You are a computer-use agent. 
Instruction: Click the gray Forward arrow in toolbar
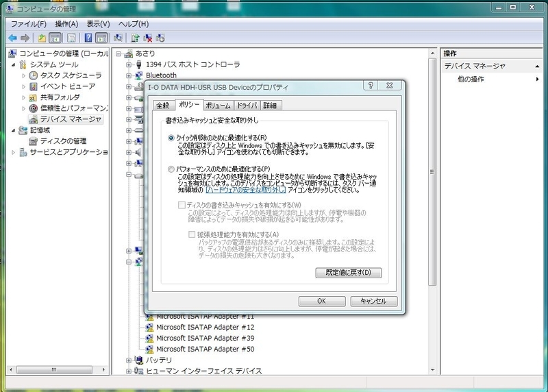click(x=25, y=38)
